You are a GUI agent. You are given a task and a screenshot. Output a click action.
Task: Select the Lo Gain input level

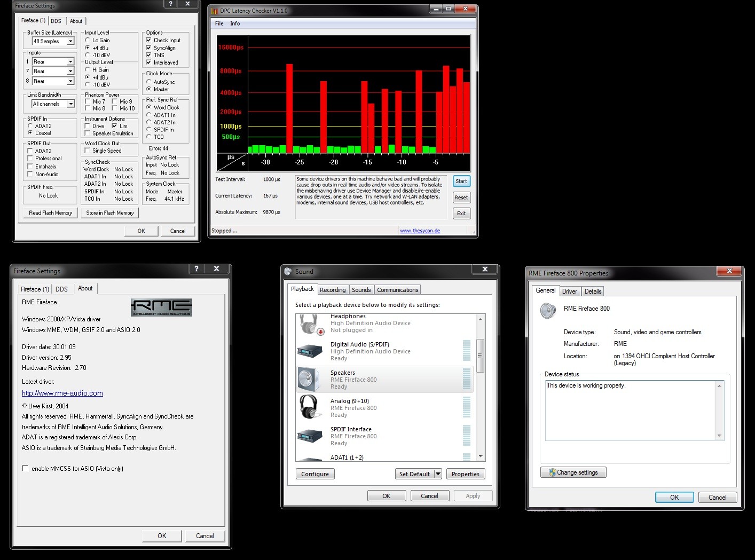click(x=88, y=40)
